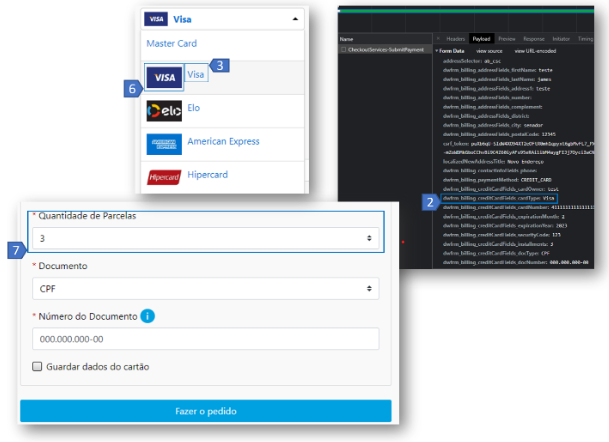Collapse the Form Data section in DevTools

click(437, 51)
